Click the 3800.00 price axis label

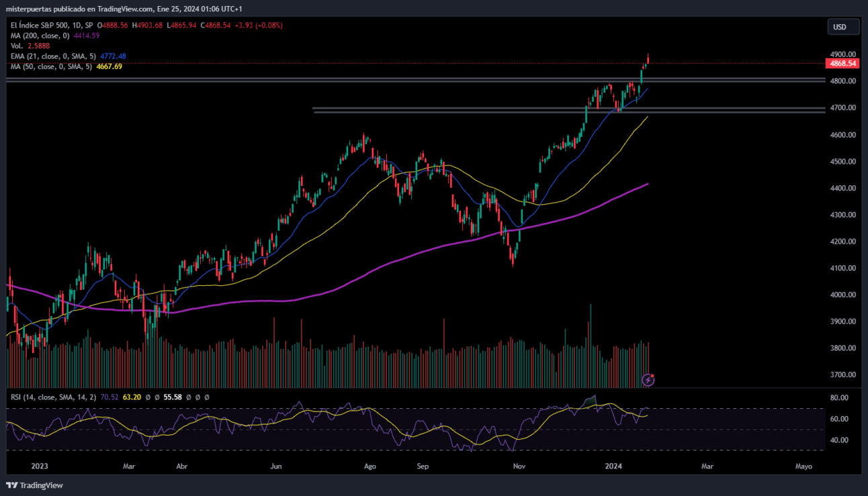coord(843,348)
